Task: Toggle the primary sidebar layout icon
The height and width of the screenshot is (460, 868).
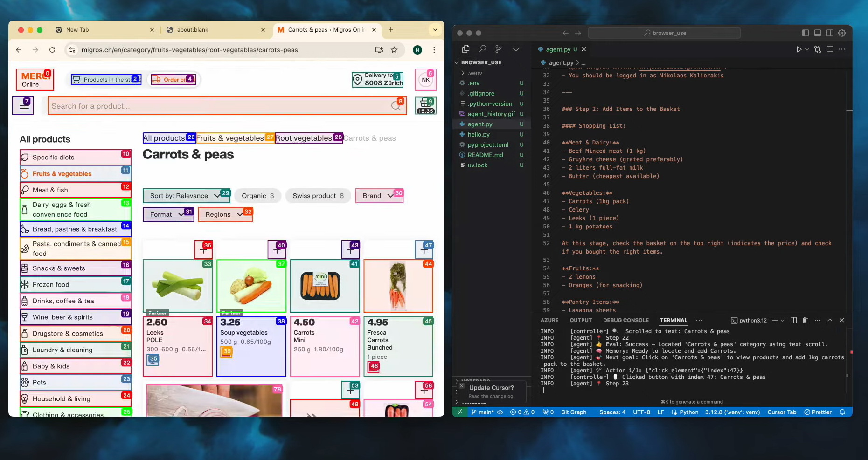Action: pos(806,33)
